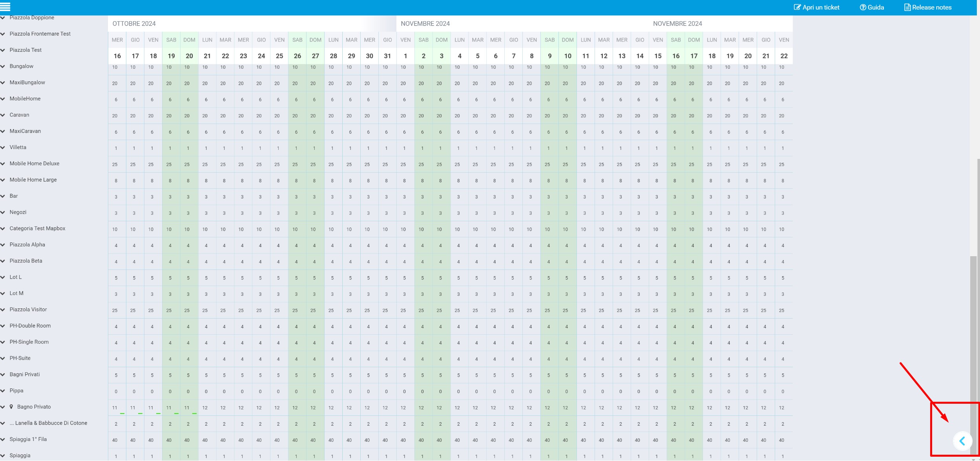Click Bagno Privato availability for October 16
This screenshot has width=980, height=461.
click(x=115, y=408)
